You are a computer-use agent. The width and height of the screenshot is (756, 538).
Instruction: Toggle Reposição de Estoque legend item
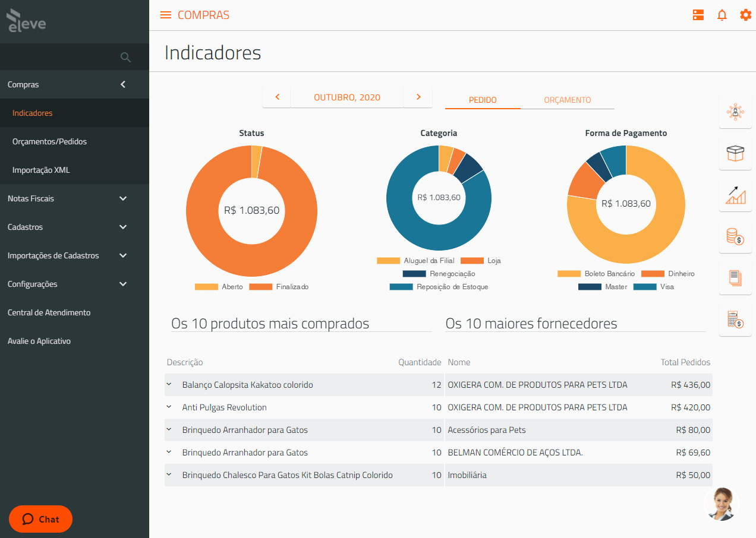pyautogui.click(x=439, y=287)
